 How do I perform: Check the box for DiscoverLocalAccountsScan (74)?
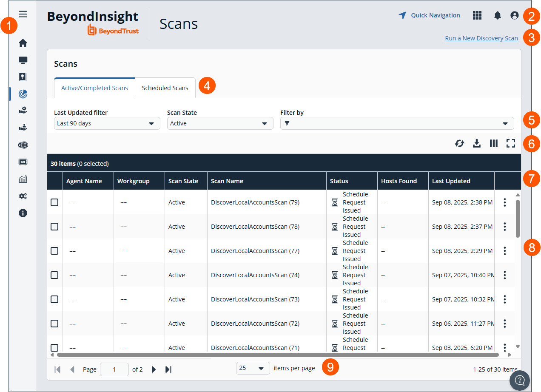[x=54, y=275]
